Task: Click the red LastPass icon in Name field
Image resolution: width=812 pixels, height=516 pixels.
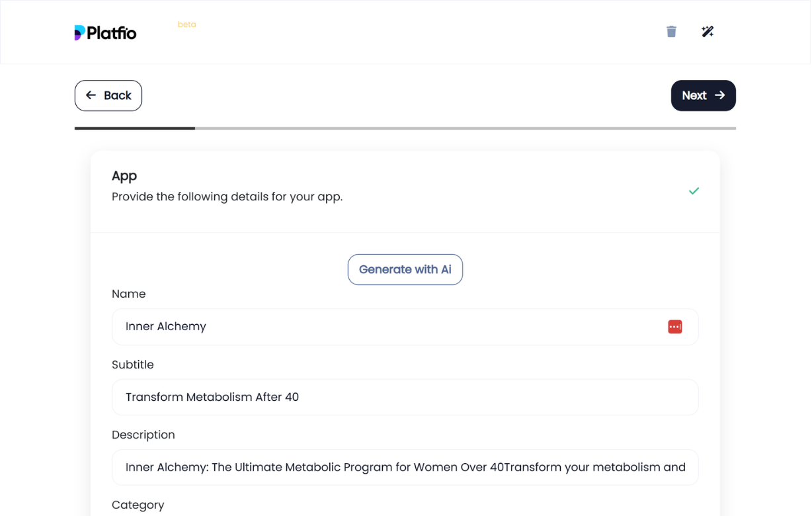Action: tap(674, 326)
